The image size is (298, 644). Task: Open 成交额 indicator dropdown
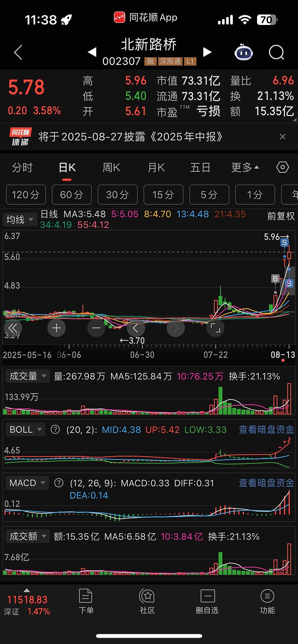pos(27,536)
